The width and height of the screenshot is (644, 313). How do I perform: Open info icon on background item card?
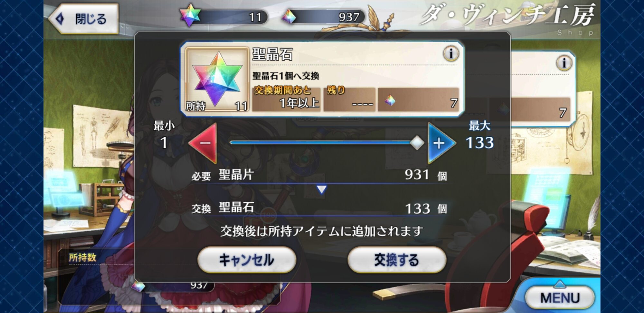click(x=564, y=63)
